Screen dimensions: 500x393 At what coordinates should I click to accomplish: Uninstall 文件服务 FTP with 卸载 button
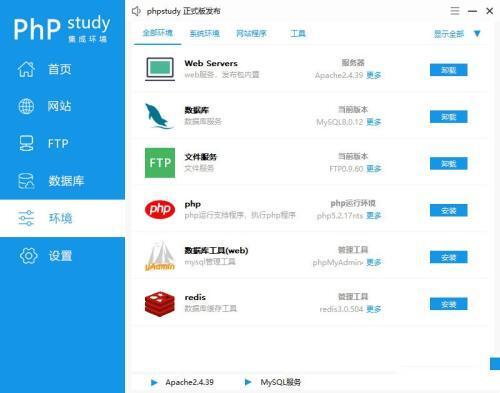click(449, 164)
